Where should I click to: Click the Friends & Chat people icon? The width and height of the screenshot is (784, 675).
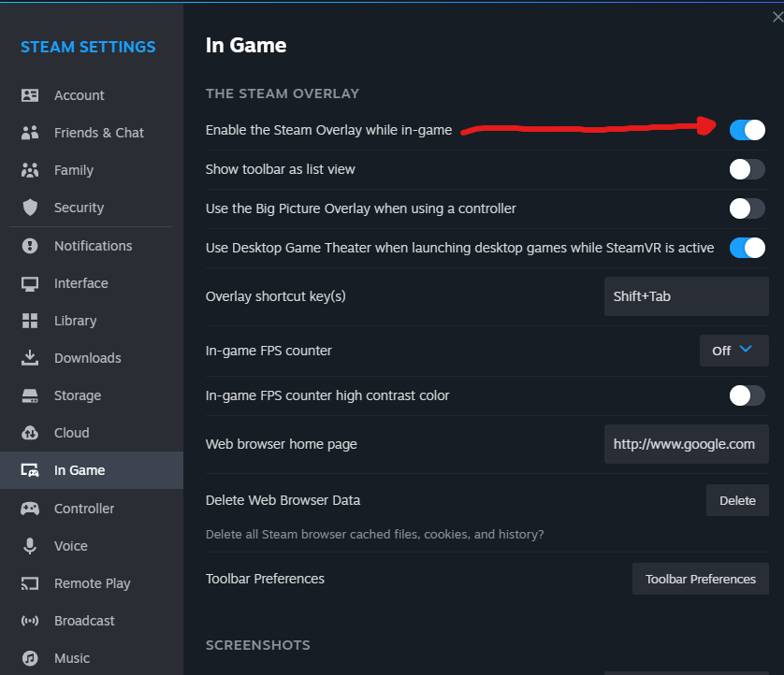coord(30,133)
